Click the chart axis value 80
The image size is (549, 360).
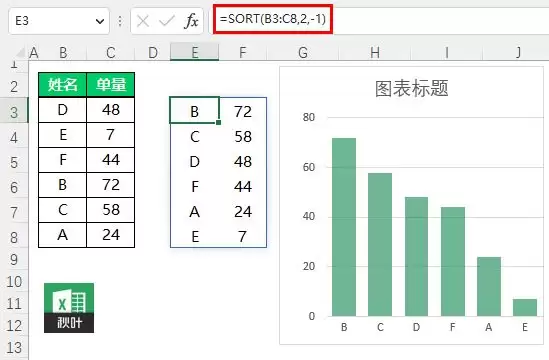pos(309,117)
